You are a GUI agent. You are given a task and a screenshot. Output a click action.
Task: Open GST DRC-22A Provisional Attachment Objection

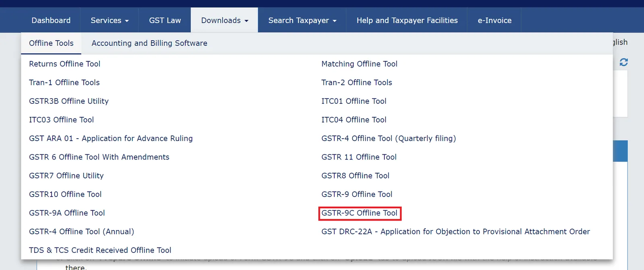pos(456,231)
